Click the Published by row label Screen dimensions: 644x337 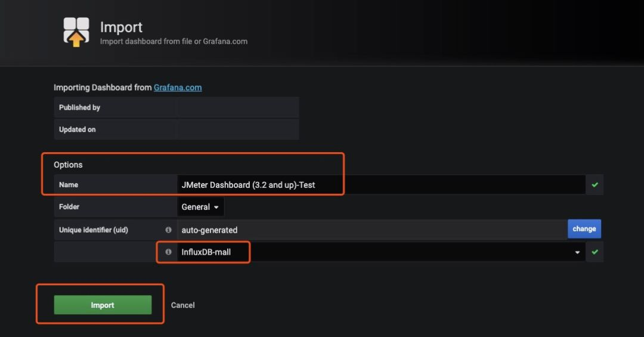[79, 107]
